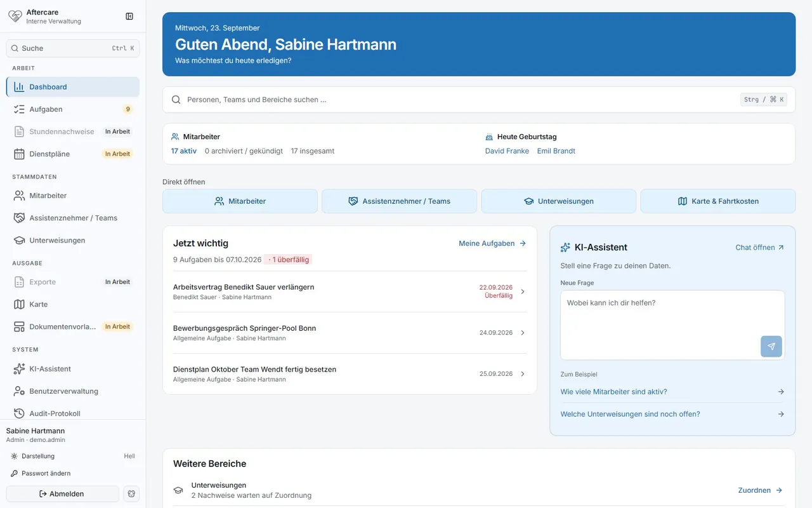
Task: Click the send icon in KI-Assistent chat box
Action: point(771,347)
